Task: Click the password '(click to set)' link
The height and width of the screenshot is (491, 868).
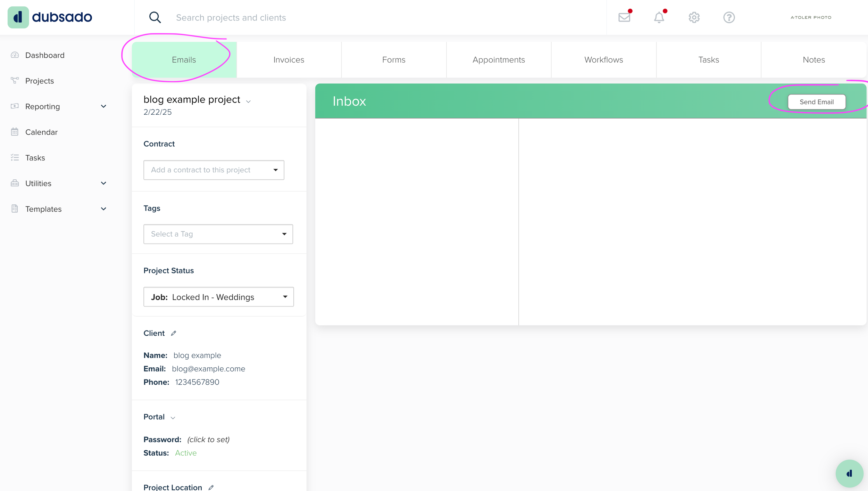Action: click(x=208, y=440)
